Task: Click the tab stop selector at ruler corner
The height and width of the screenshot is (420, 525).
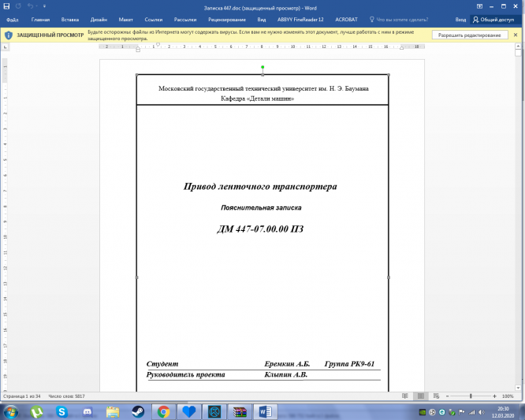Action: pyautogui.click(x=5, y=47)
